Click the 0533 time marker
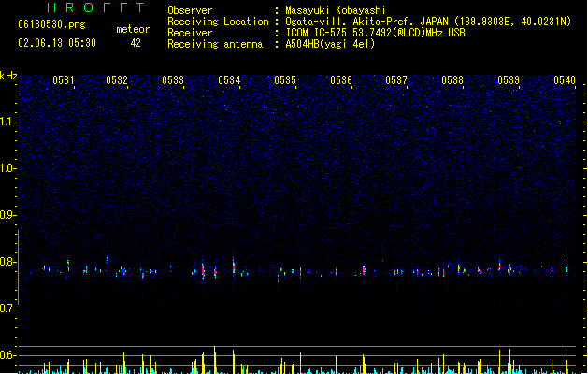588x374 pixels. tap(173, 79)
